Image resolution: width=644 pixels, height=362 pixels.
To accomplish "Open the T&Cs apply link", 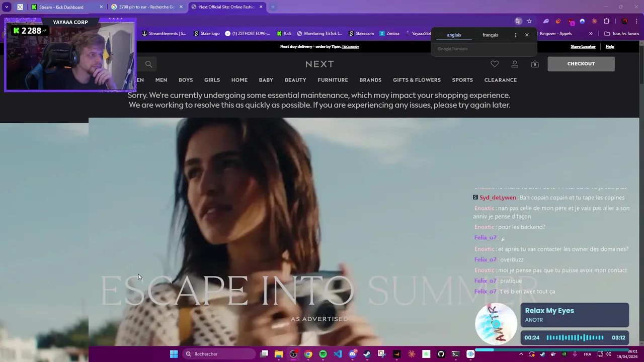I will [351, 47].
